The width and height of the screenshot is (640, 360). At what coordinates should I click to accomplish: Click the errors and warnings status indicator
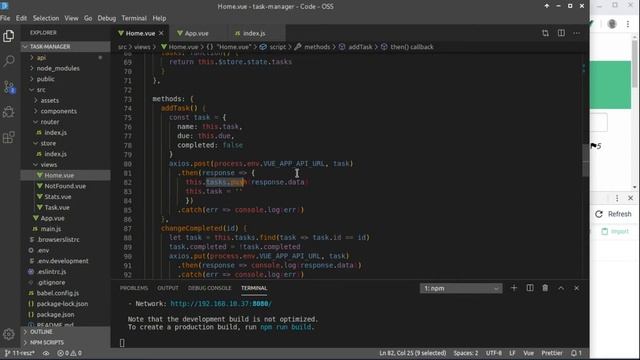coord(69,353)
